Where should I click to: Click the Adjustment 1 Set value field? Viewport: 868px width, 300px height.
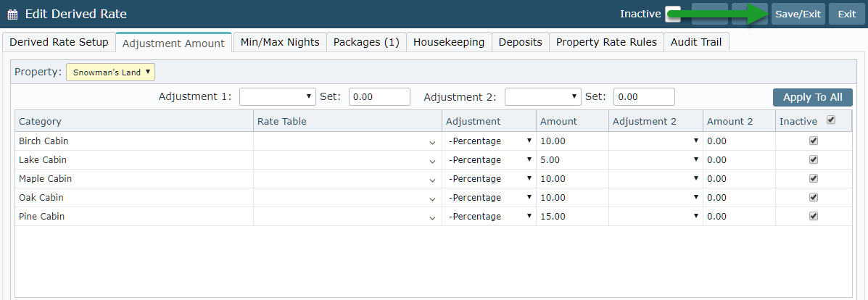(x=379, y=96)
